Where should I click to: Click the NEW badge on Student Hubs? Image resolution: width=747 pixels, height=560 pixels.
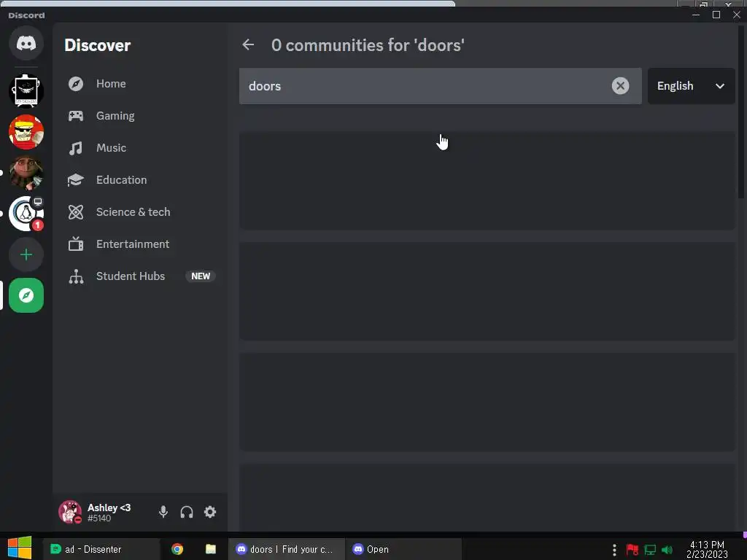tap(201, 276)
